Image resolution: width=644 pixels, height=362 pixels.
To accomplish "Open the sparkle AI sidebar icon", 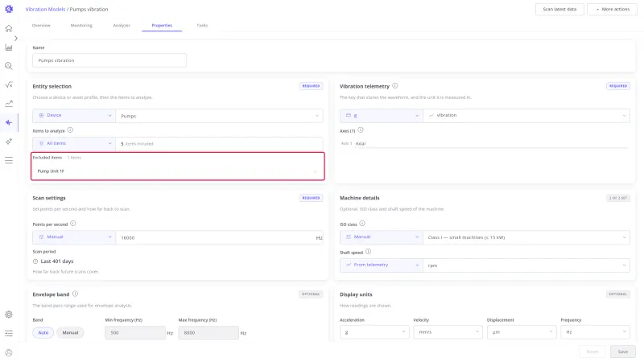I will click(x=9, y=142).
